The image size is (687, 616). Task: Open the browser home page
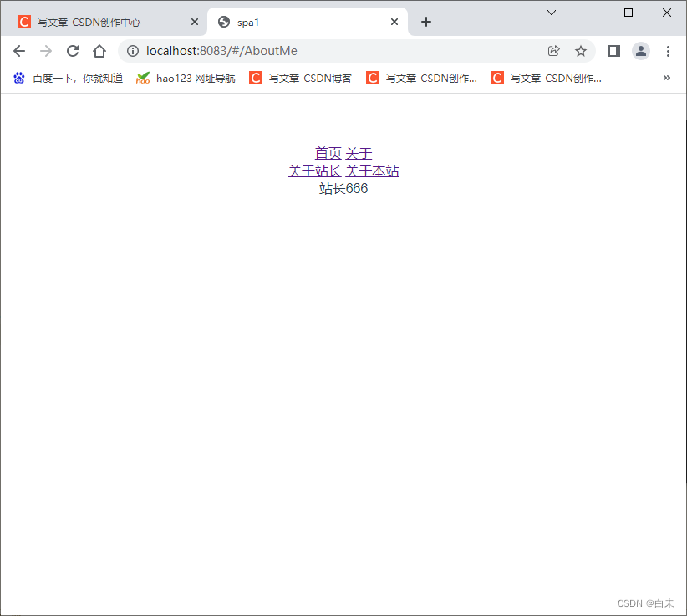point(99,51)
